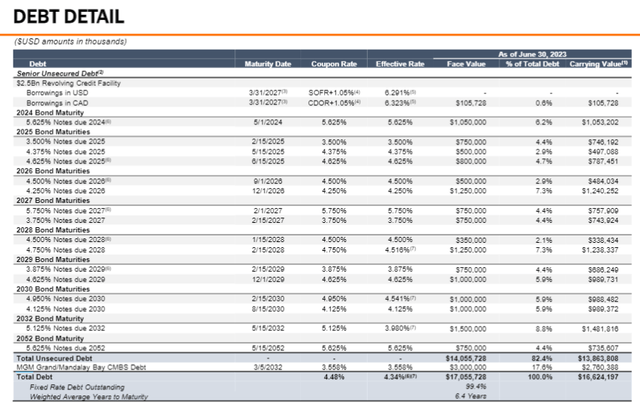
Task: Click the Effective Rate column header
Action: click(x=400, y=64)
